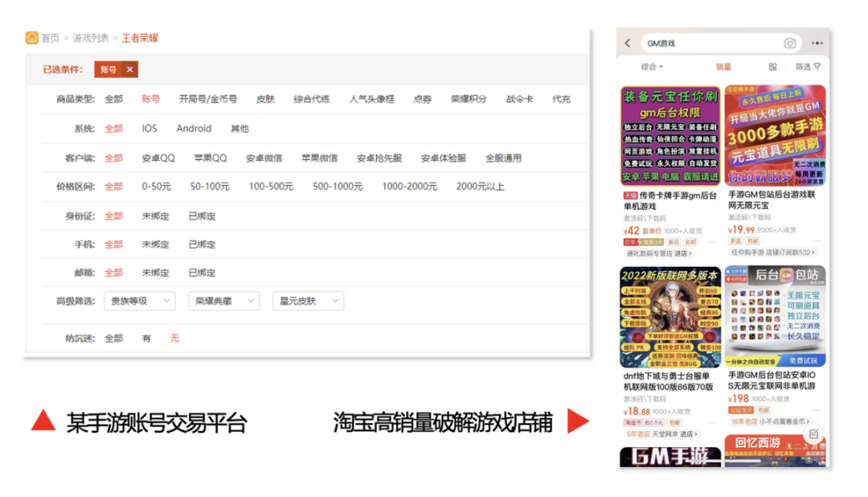Set 防沉迷 filter to 有

[x=146, y=338]
